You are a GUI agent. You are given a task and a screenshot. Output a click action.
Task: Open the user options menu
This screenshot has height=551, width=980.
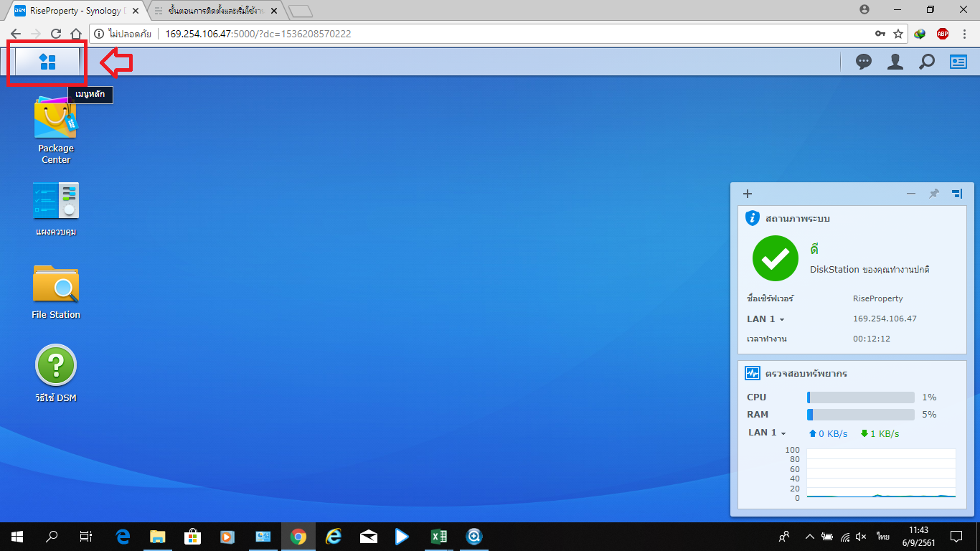tap(895, 62)
